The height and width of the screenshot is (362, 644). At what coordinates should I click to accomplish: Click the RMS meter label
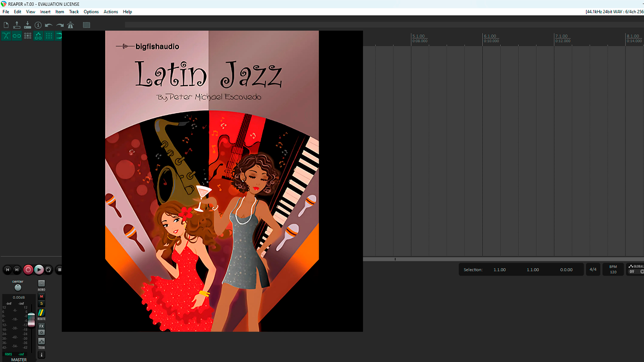(8, 354)
